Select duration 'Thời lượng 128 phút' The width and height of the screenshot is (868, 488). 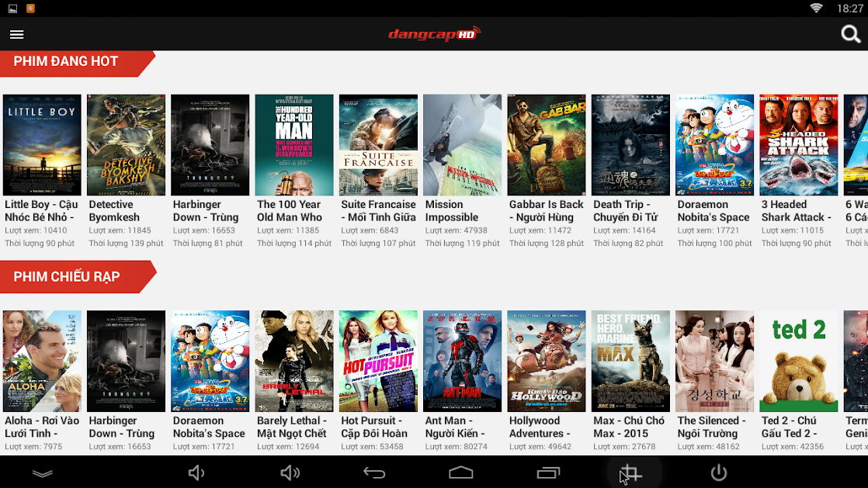(x=547, y=244)
